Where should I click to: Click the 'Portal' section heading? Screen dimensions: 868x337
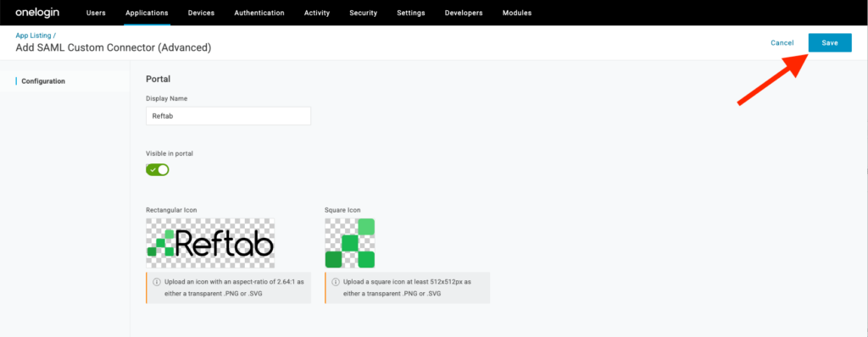point(158,79)
